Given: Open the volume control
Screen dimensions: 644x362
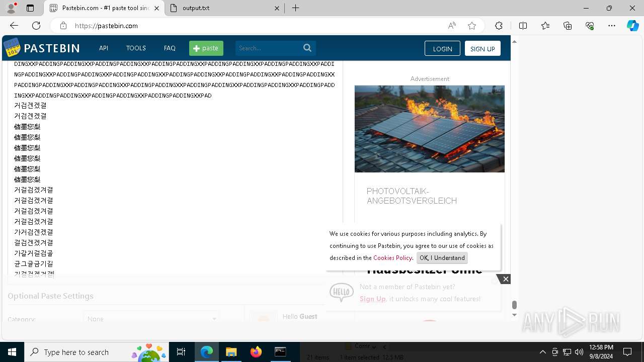Looking at the screenshot, I should click(x=579, y=352).
